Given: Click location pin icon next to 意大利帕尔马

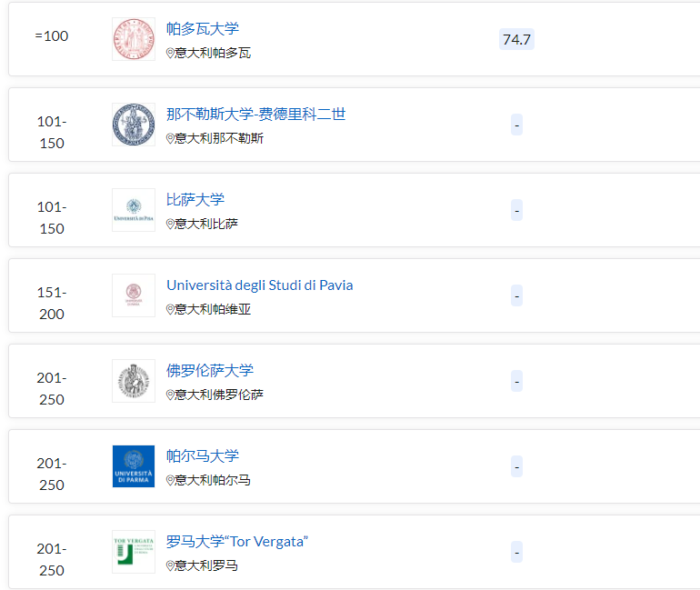Looking at the screenshot, I should [170, 480].
